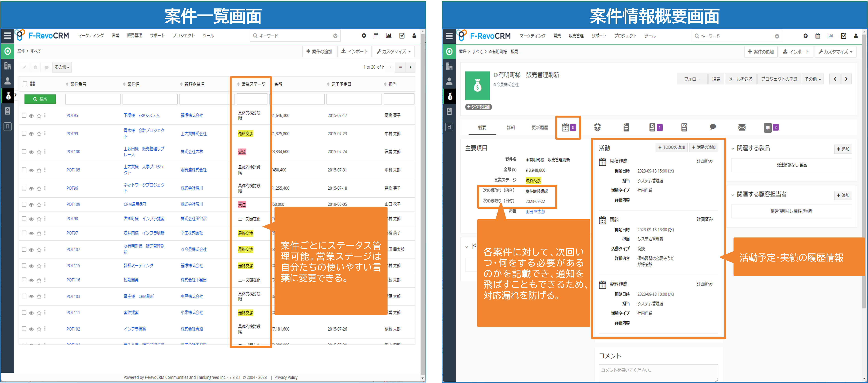Click 案件の追加 button in left screen
This screenshot has height=383, width=868.
[x=319, y=51]
